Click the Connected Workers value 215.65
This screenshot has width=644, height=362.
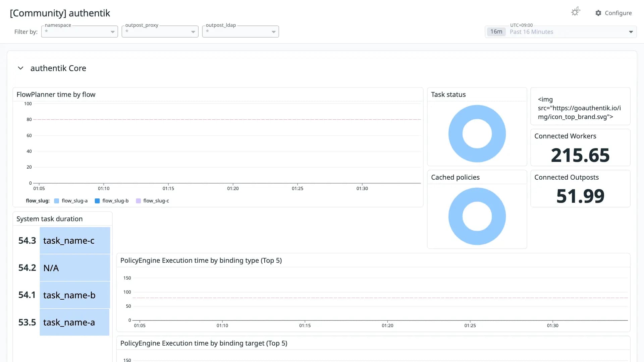(580, 155)
